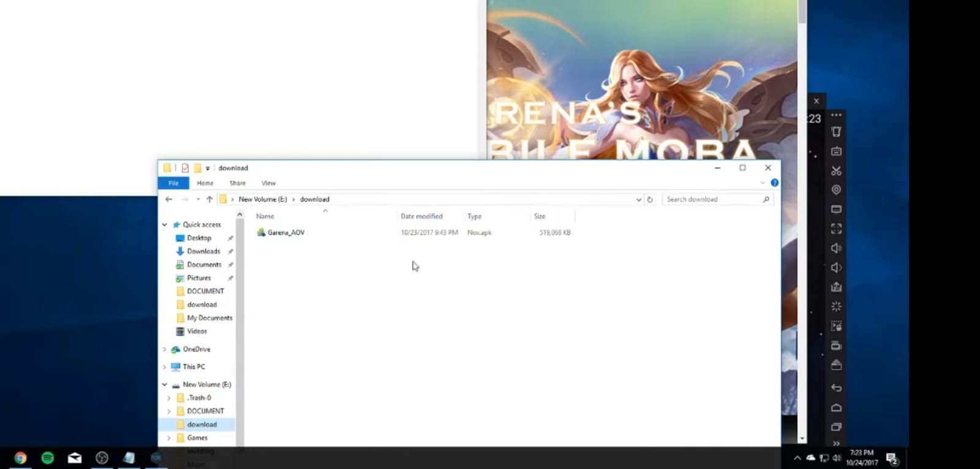Image resolution: width=980 pixels, height=469 pixels.
Task: Collapse the Quick access tree node
Action: tap(164, 225)
